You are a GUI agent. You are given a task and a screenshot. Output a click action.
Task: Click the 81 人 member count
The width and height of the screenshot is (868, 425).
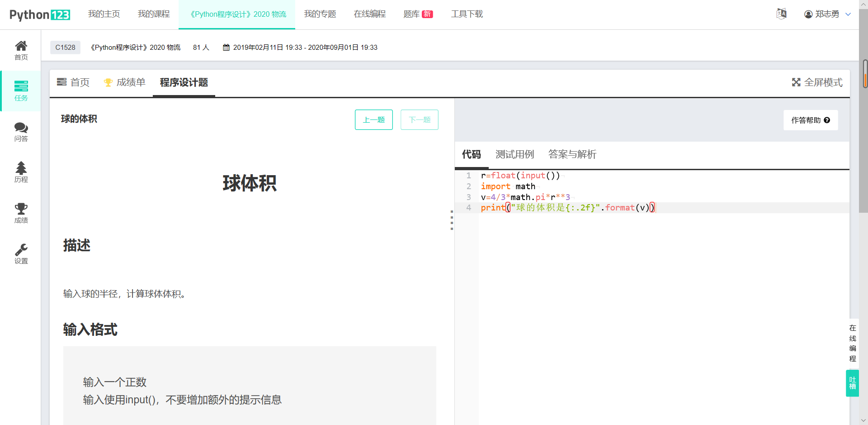click(x=201, y=48)
